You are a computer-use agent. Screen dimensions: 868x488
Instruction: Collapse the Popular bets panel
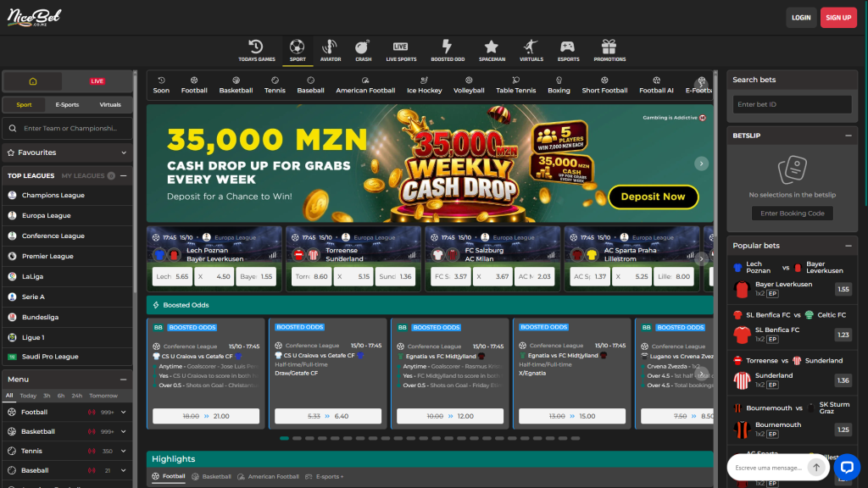coord(848,246)
